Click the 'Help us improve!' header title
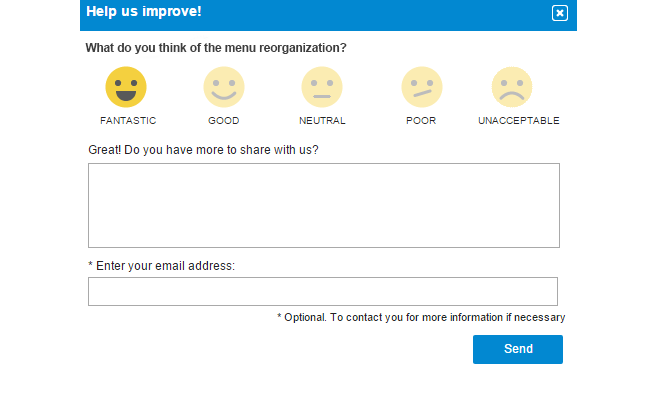This screenshot has width=653, height=400. pos(143,12)
